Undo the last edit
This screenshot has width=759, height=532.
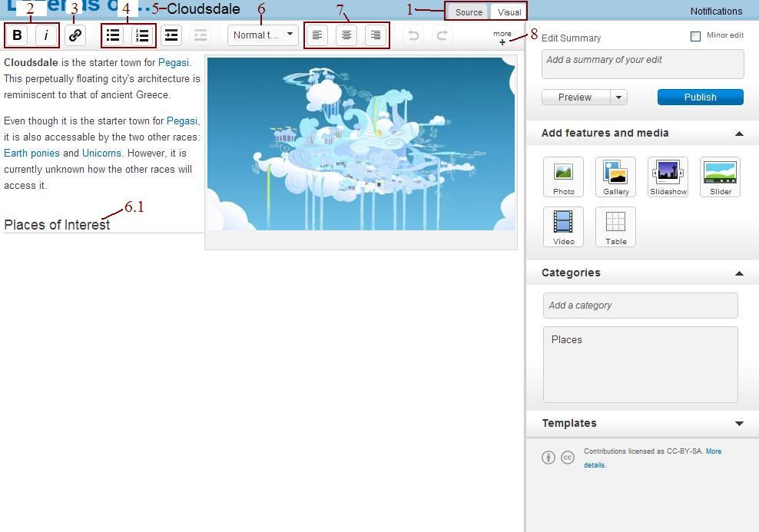coord(413,35)
